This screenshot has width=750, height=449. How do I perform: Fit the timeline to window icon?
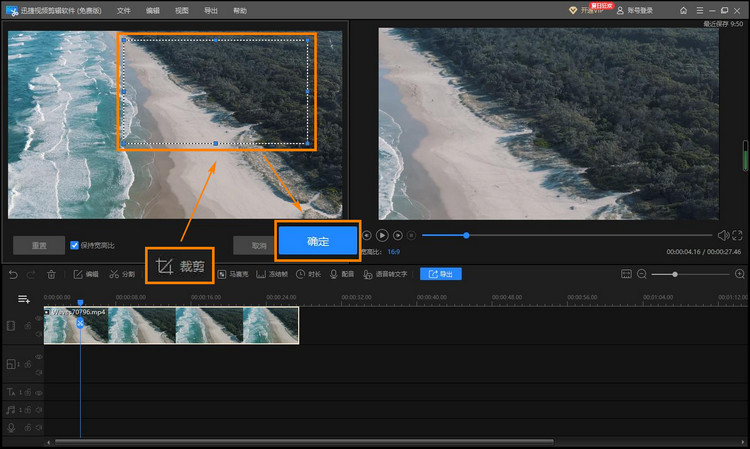click(x=626, y=274)
